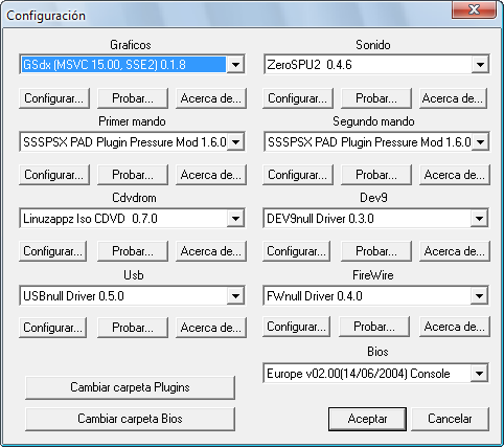This screenshot has height=447, width=504.
Task: Click Probar under Segundo mando
Action: point(376,175)
